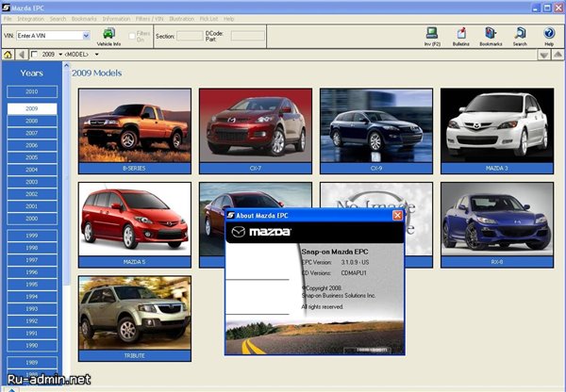This screenshot has width=566, height=392.
Task: Select year 1998 in Years list
Action: 32,248
